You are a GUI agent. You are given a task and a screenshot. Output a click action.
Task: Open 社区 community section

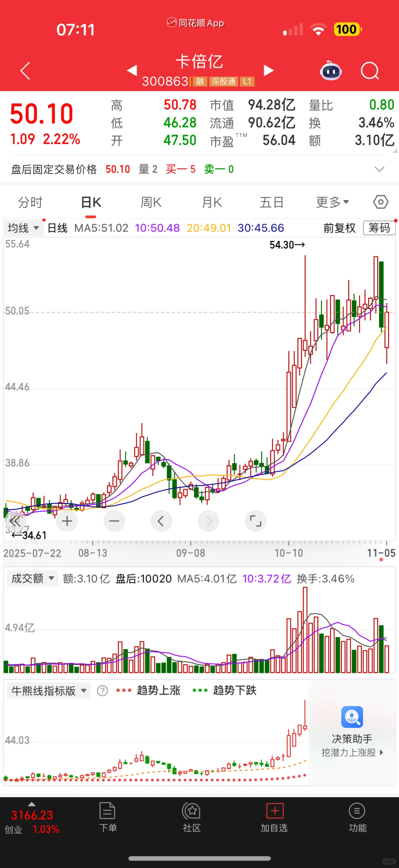click(191, 817)
